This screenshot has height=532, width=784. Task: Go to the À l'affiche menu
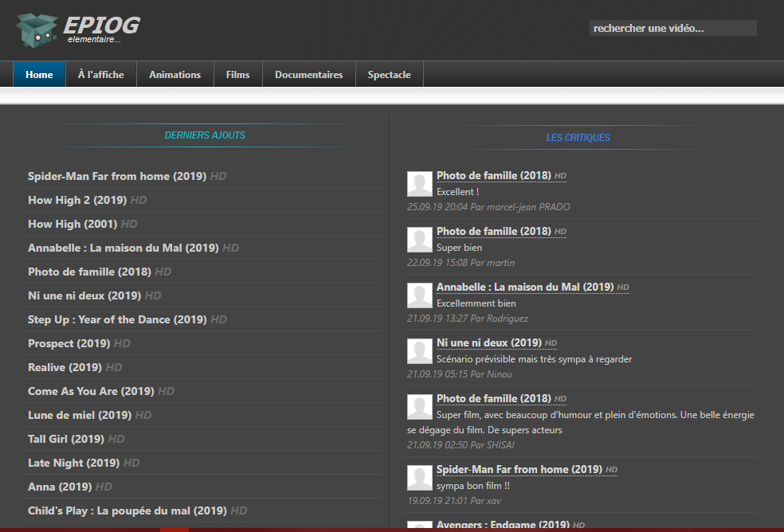pyautogui.click(x=101, y=75)
